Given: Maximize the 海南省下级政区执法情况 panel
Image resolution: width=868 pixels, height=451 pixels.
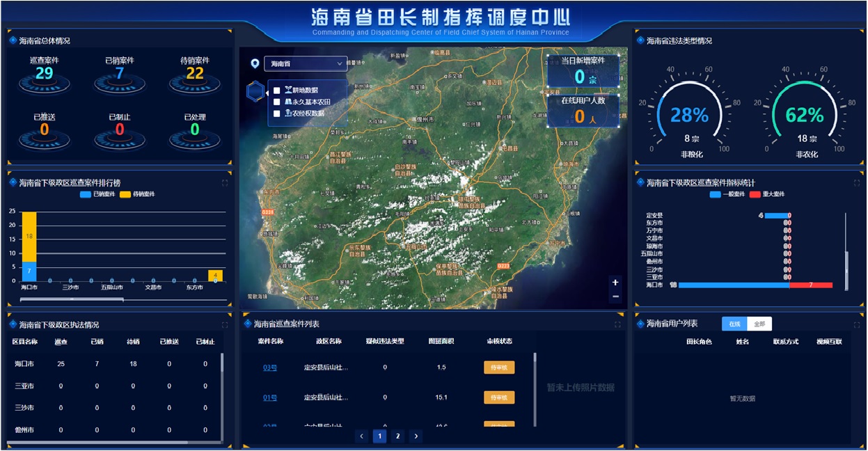Looking at the screenshot, I should point(225,325).
